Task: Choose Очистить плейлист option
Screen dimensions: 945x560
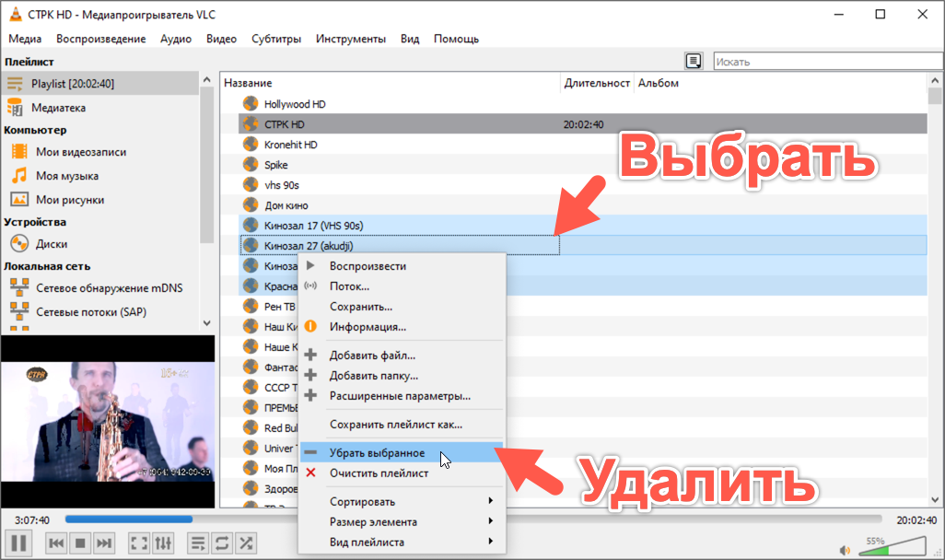Action: pyautogui.click(x=402, y=473)
